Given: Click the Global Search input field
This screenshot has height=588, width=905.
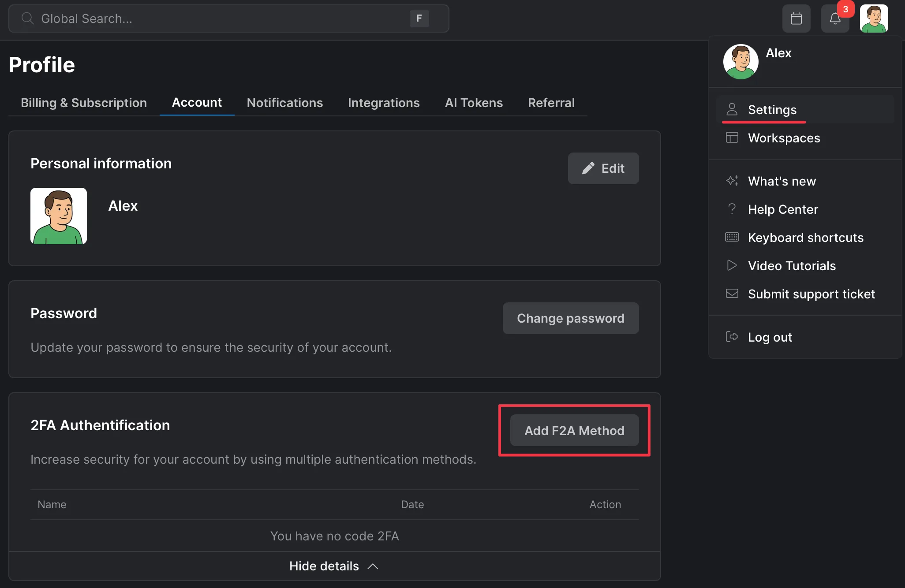Looking at the screenshot, I should click(176, 19).
